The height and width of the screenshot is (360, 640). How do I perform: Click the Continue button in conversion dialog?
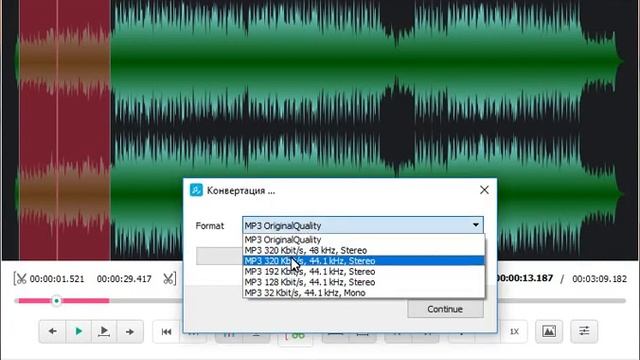pyautogui.click(x=445, y=309)
